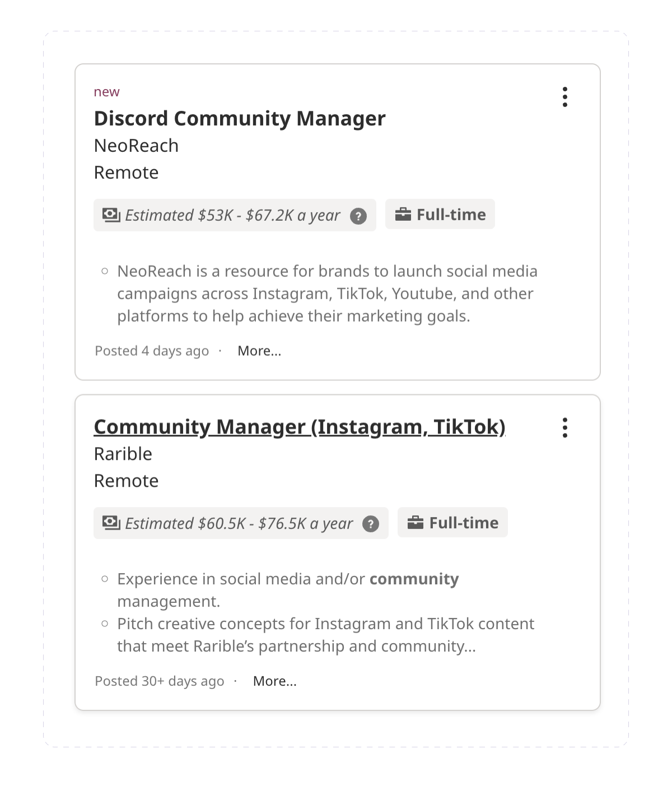The image size is (672, 786).
Task: Click Estimated $60.5K - $76.5K salary badge
Action: (239, 523)
